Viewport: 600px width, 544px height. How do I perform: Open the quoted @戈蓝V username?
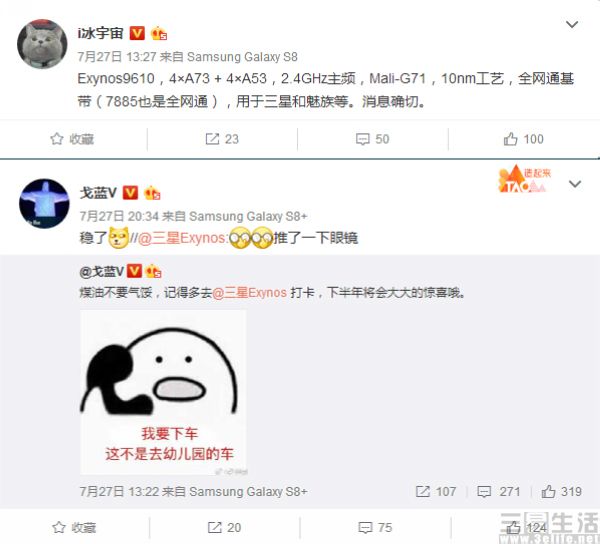101,272
